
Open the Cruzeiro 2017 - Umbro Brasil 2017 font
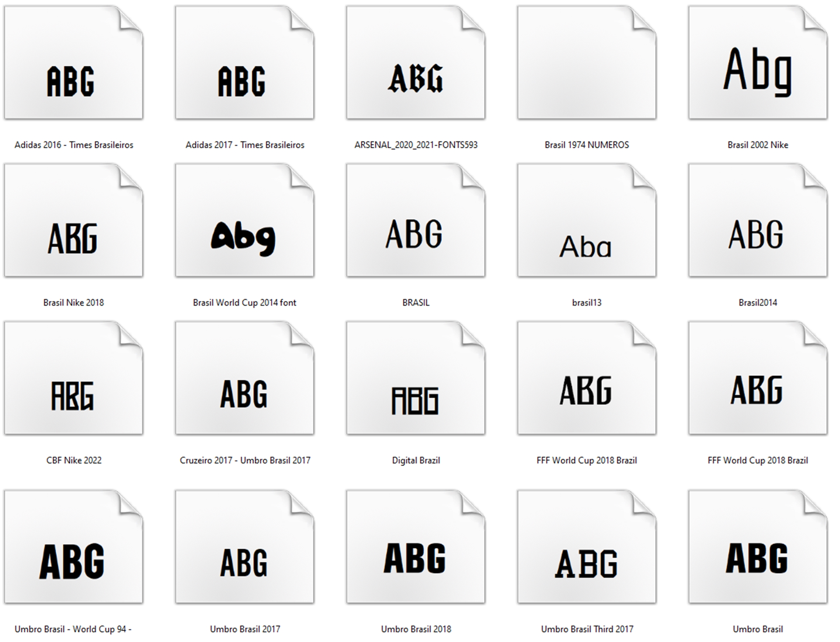coord(245,378)
